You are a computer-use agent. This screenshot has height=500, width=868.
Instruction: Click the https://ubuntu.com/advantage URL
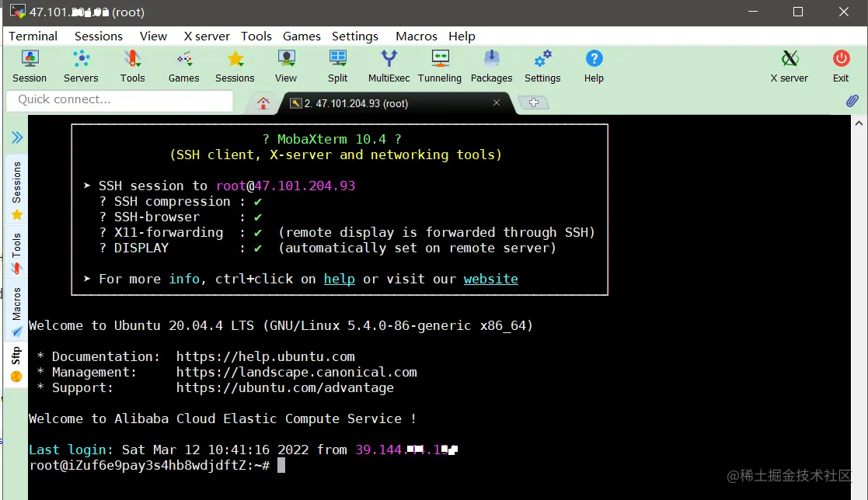point(285,387)
